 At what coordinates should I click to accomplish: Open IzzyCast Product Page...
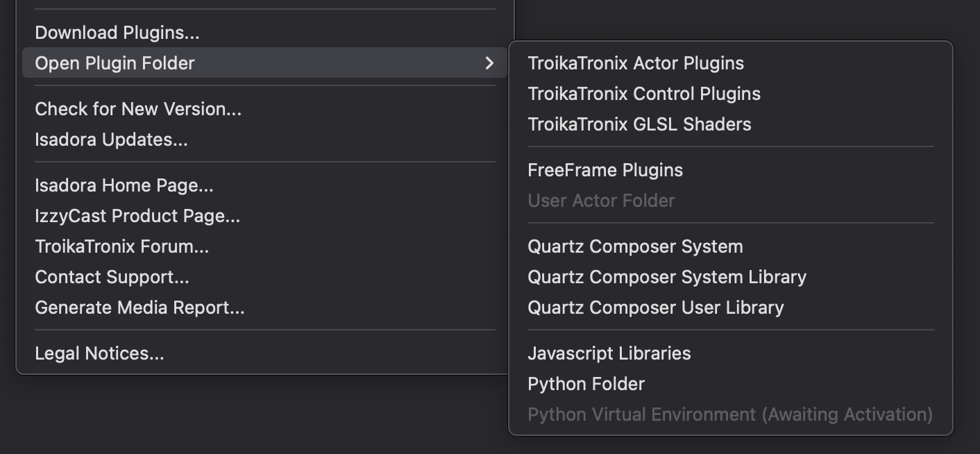coord(137,216)
